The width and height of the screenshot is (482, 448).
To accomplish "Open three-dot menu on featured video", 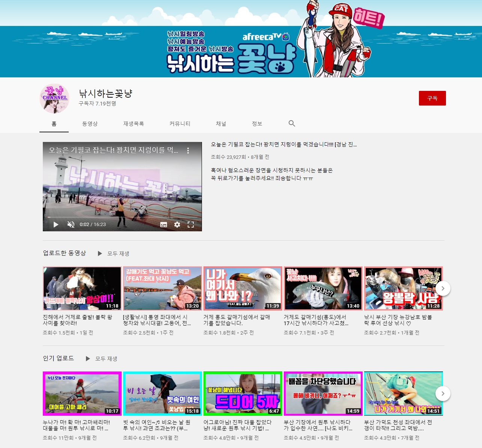I will pos(188,151).
